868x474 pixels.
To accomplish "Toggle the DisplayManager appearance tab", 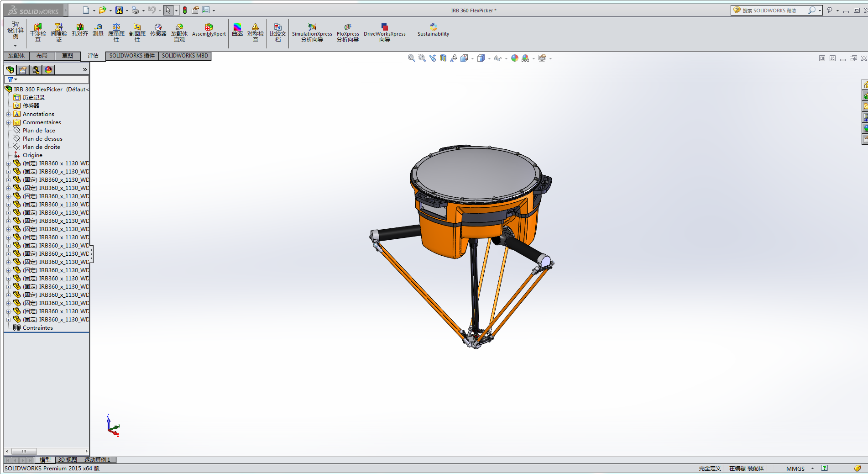I will [x=48, y=70].
